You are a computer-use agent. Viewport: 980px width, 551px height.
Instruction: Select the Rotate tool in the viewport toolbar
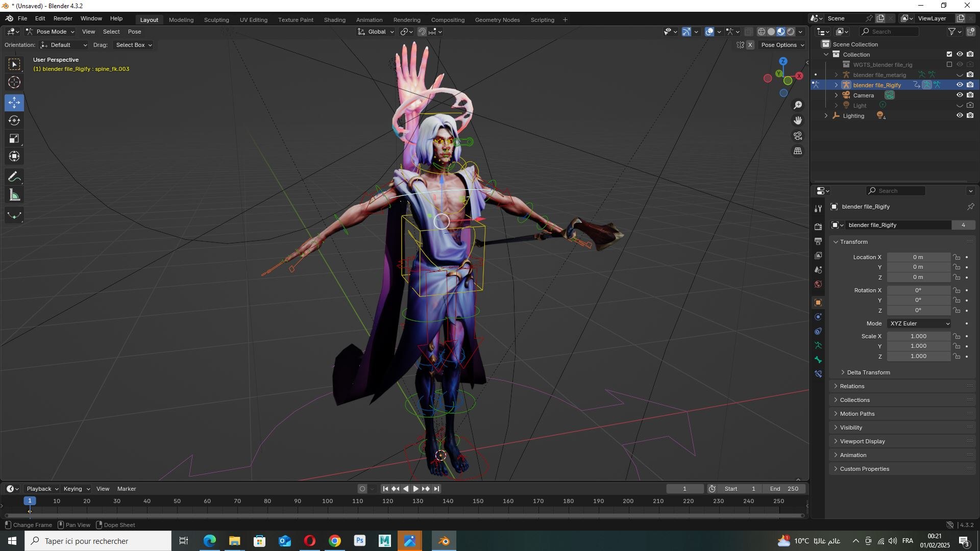[14, 121]
